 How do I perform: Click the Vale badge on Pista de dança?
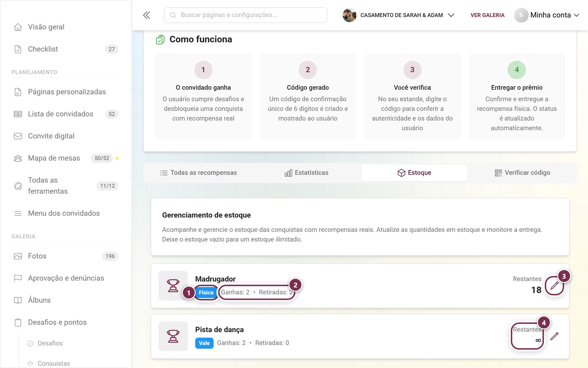[x=204, y=343]
